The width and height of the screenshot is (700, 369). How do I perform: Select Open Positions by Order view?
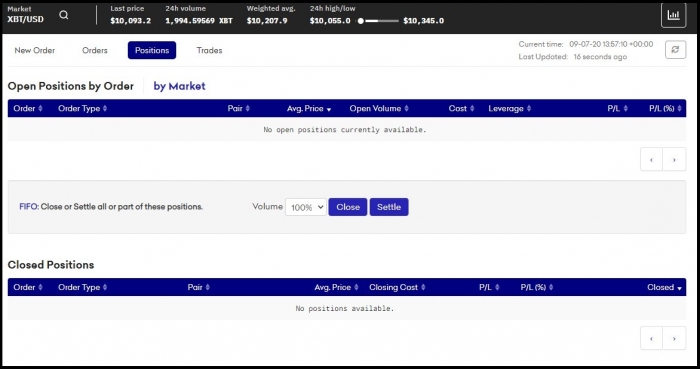click(71, 86)
